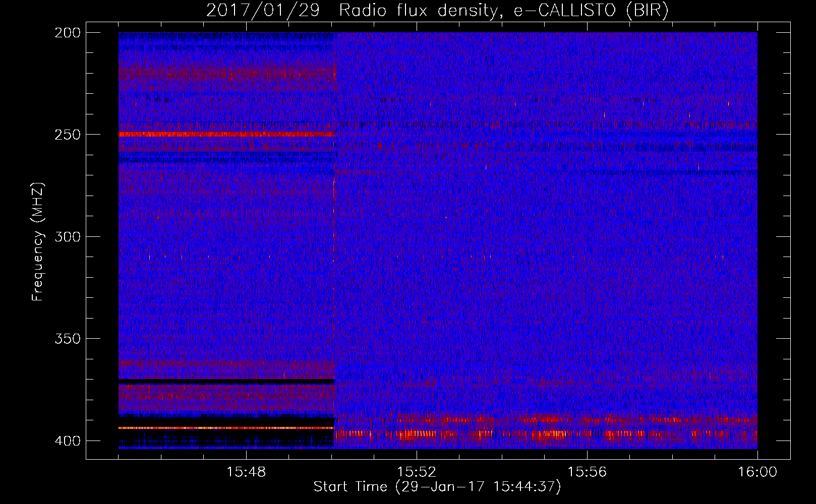Viewport: 816px width, 504px height.
Task: Click the 400 frequency tick label
Action: tap(68, 441)
